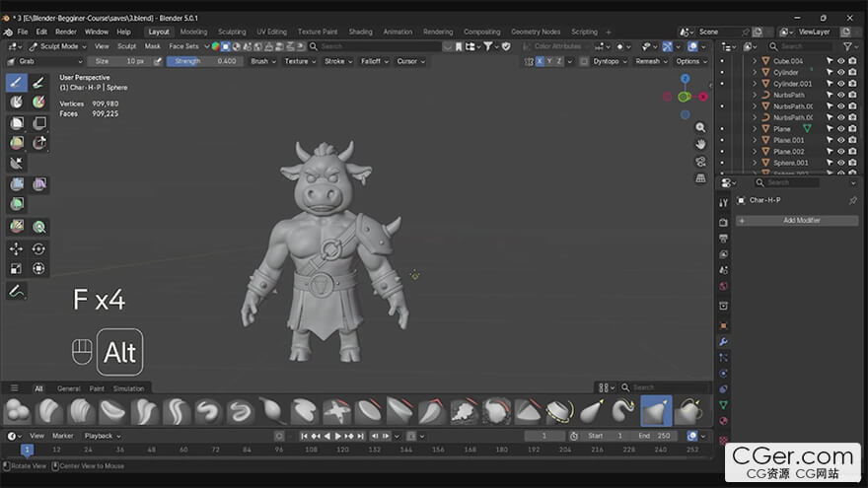Open the File menu
Viewport: 868px width, 488px height.
coord(22,33)
